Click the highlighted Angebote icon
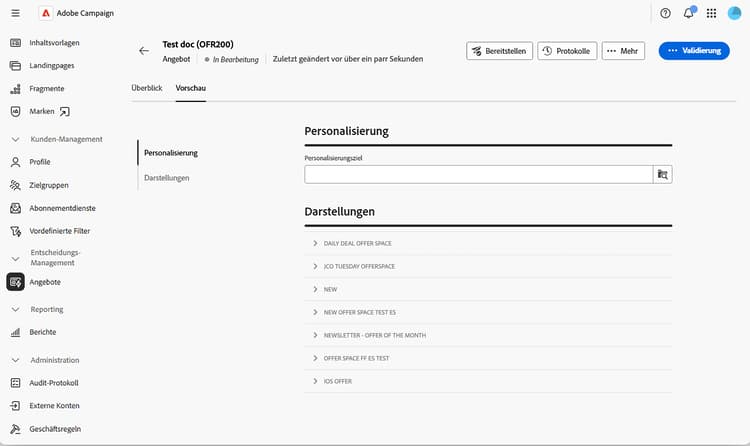 click(15, 282)
